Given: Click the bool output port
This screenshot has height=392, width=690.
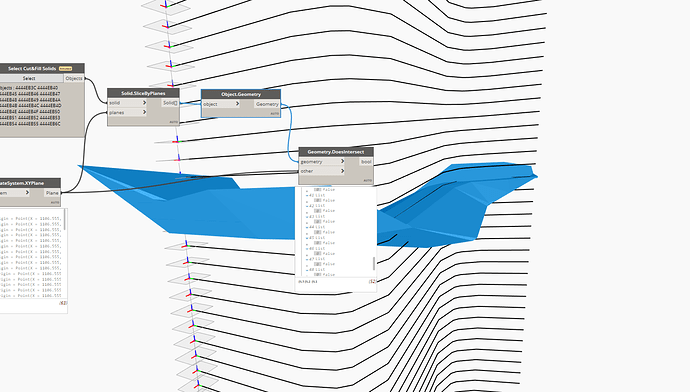Looking at the screenshot, I should tap(366, 162).
